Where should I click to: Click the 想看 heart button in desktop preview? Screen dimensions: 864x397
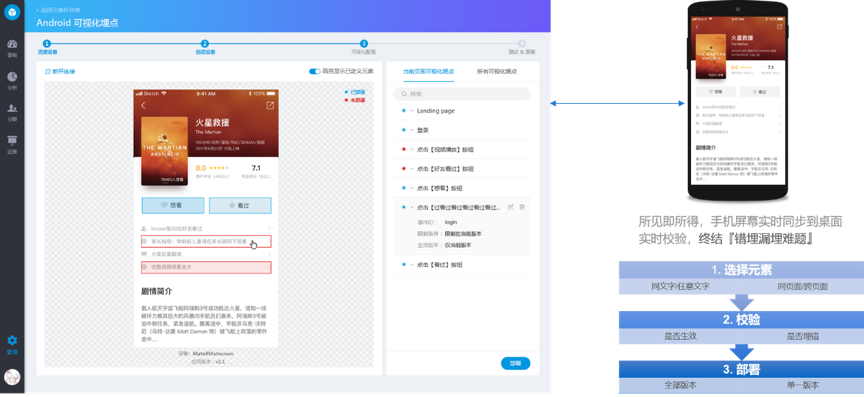[173, 205]
